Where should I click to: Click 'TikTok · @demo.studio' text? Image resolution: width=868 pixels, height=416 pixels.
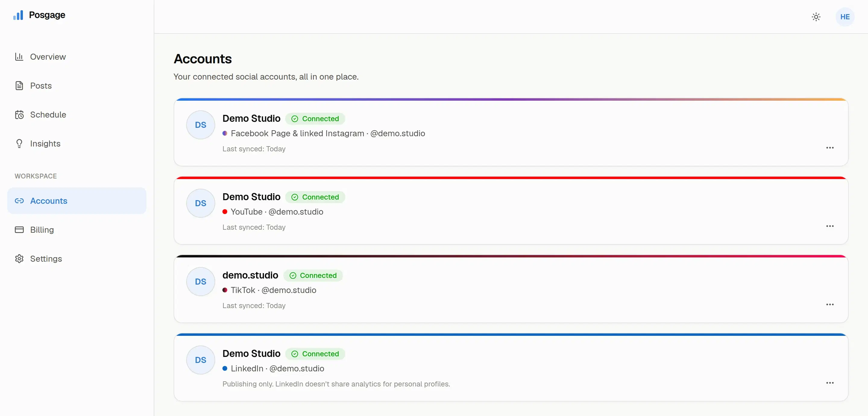click(x=274, y=290)
